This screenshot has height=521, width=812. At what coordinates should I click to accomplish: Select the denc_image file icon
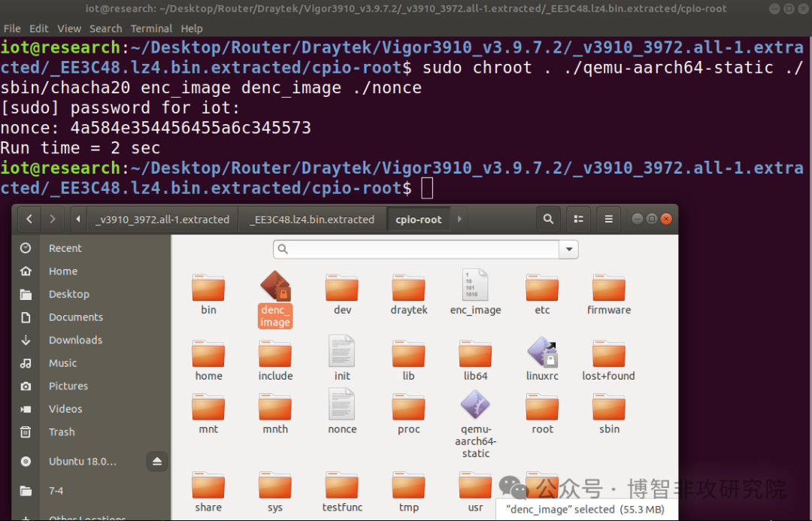point(275,286)
